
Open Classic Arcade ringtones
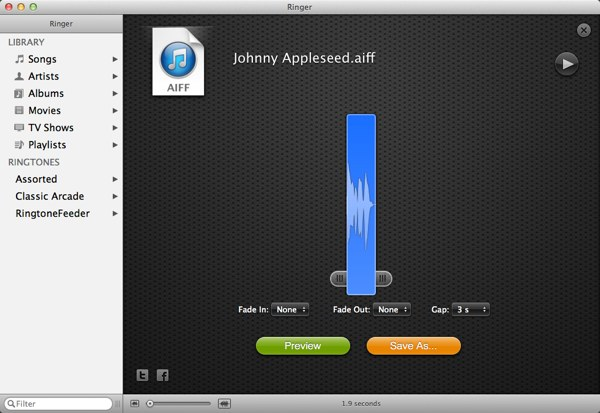50,196
